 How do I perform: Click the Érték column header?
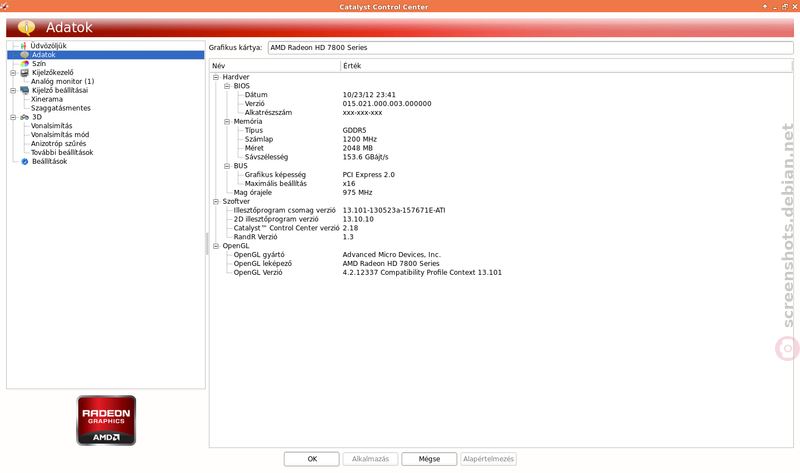point(566,66)
